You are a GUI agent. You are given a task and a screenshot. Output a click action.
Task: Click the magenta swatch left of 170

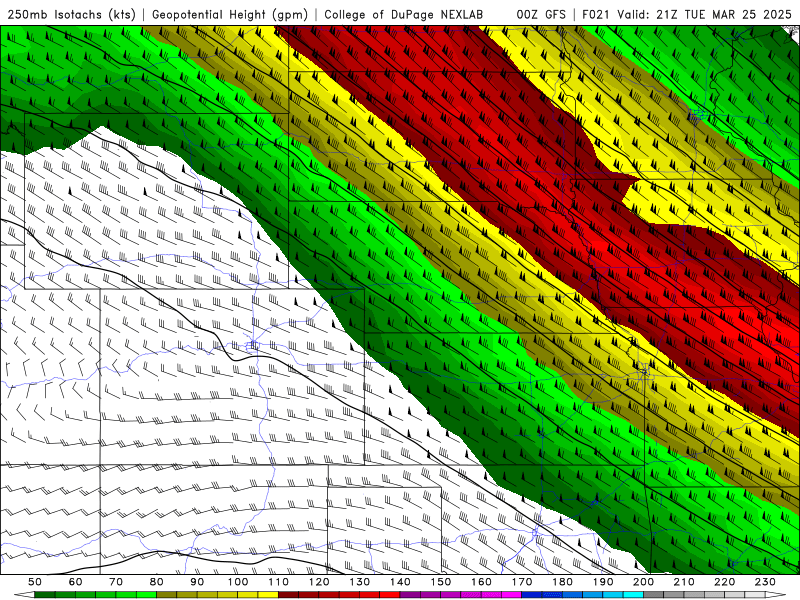[x=511, y=595]
